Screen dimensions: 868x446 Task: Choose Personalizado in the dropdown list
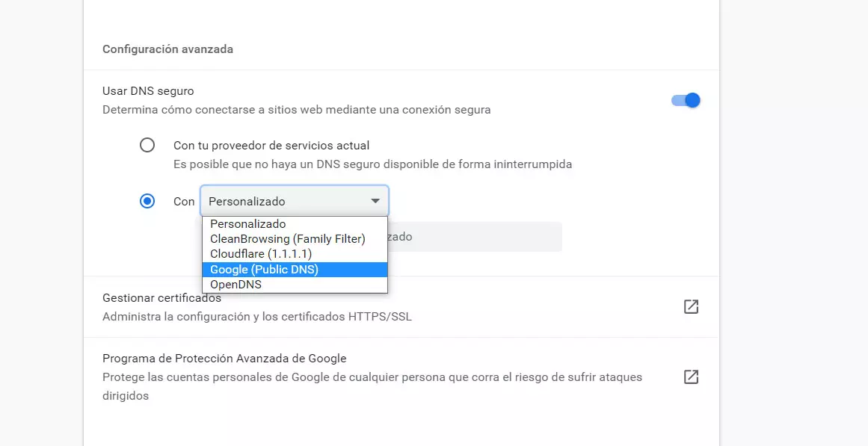(x=295, y=224)
